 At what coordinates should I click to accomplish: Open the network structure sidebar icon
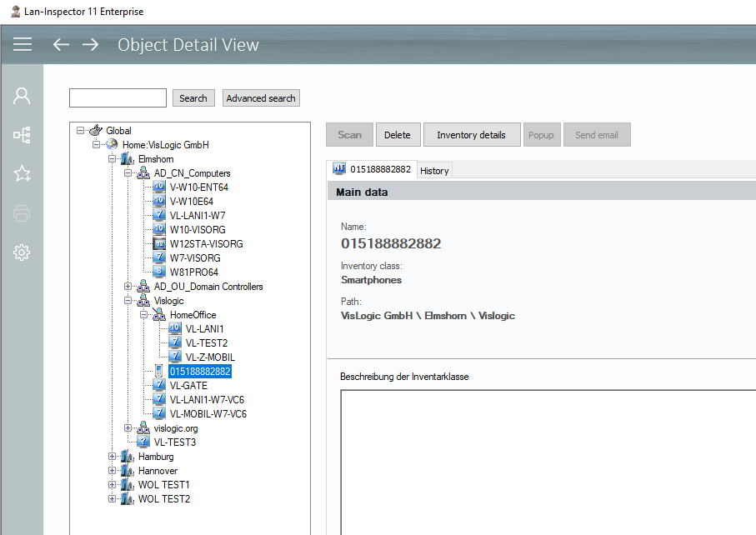[23, 134]
